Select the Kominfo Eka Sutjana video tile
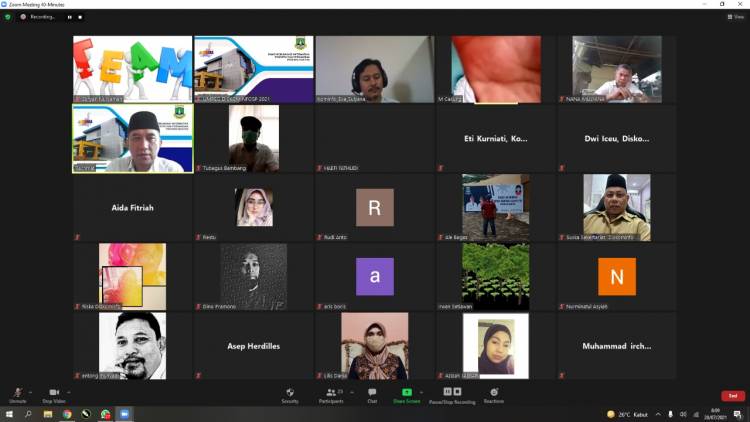 pos(375,69)
